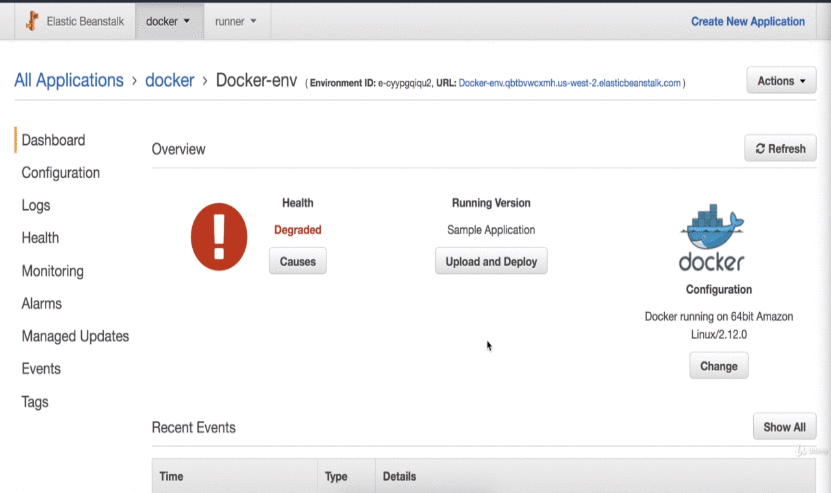This screenshot has width=831, height=493.
Task: Open the docker application dropdown
Action: (x=169, y=21)
